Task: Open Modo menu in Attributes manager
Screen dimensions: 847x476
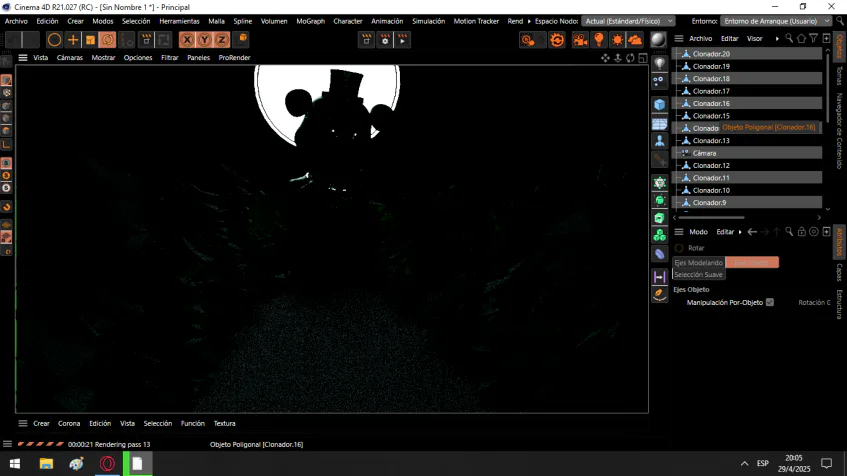Action: [x=698, y=232]
